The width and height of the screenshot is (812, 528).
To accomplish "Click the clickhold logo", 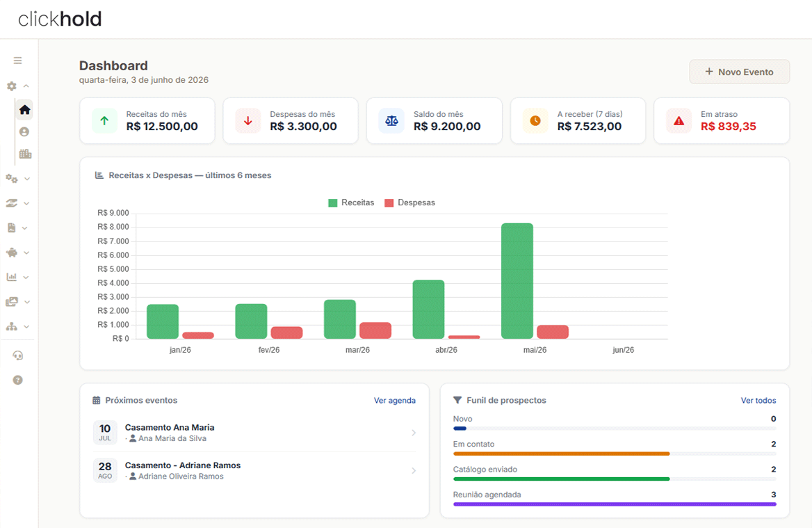I will coord(60,19).
